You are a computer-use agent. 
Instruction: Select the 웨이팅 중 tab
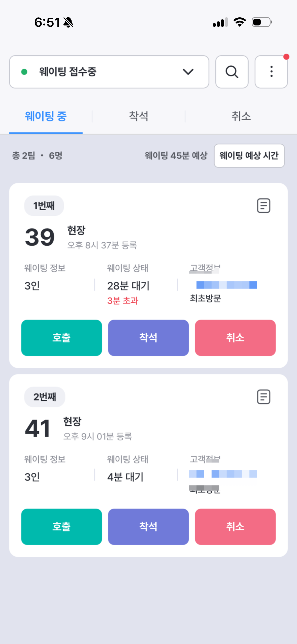point(46,116)
